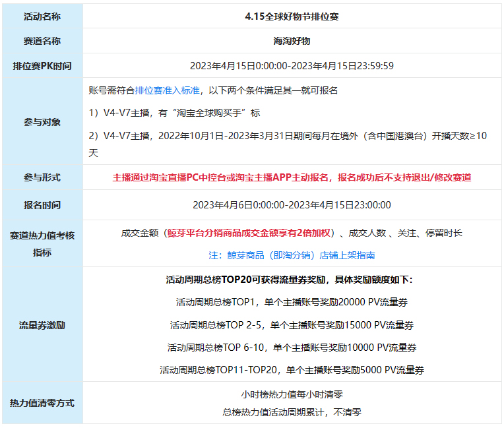The height and width of the screenshot is (428, 504).
Task: Click the 流量券激励 label cell
Action: pos(42,325)
